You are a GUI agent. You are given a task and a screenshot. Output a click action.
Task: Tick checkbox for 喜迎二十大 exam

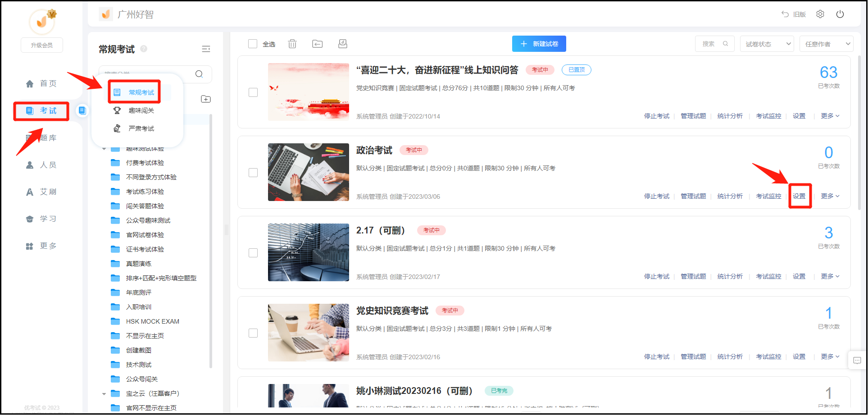point(253,92)
